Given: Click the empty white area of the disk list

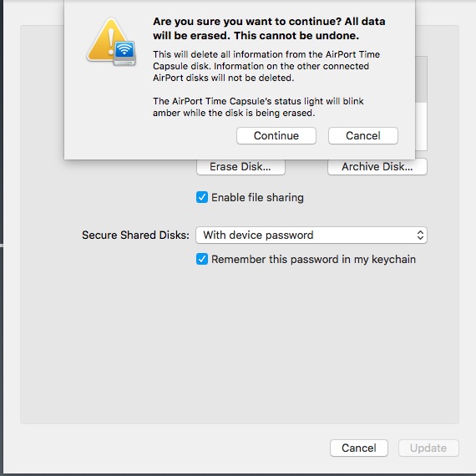Looking at the screenshot, I should point(422,126).
